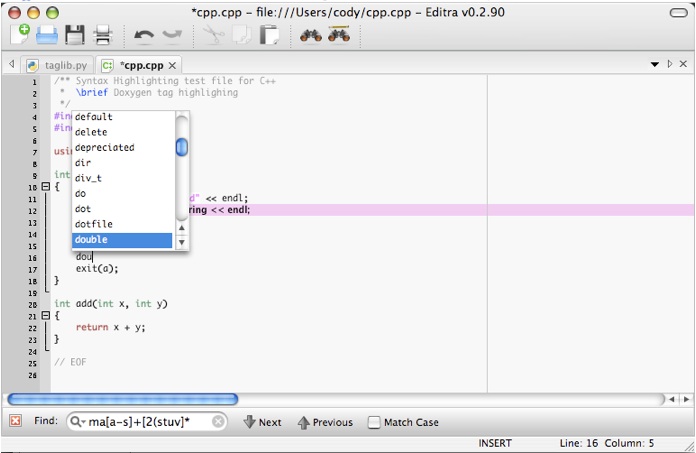Click the New file toolbar icon

(20, 35)
